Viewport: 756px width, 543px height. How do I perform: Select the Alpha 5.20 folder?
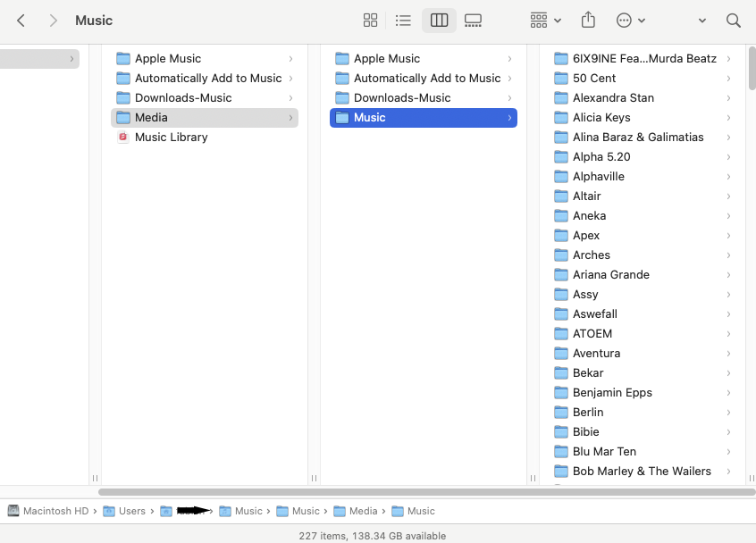pyautogui.click(x=643, y=157)
